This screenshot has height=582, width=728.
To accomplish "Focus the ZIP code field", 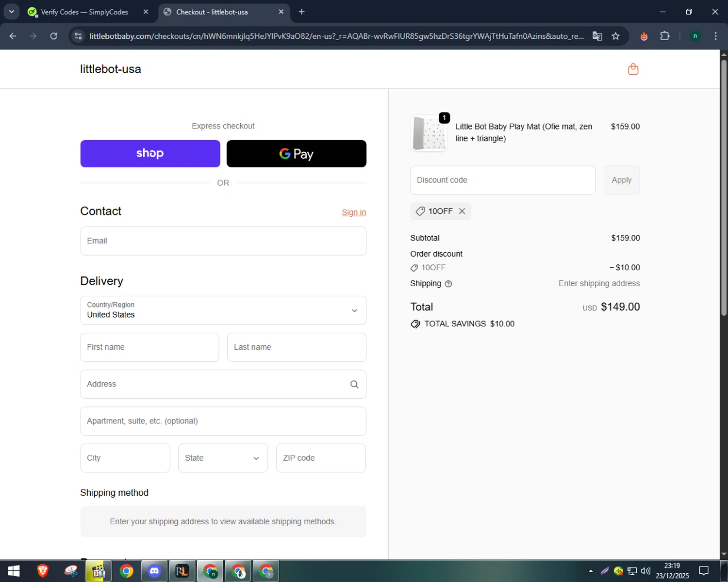I will (321, 458).
